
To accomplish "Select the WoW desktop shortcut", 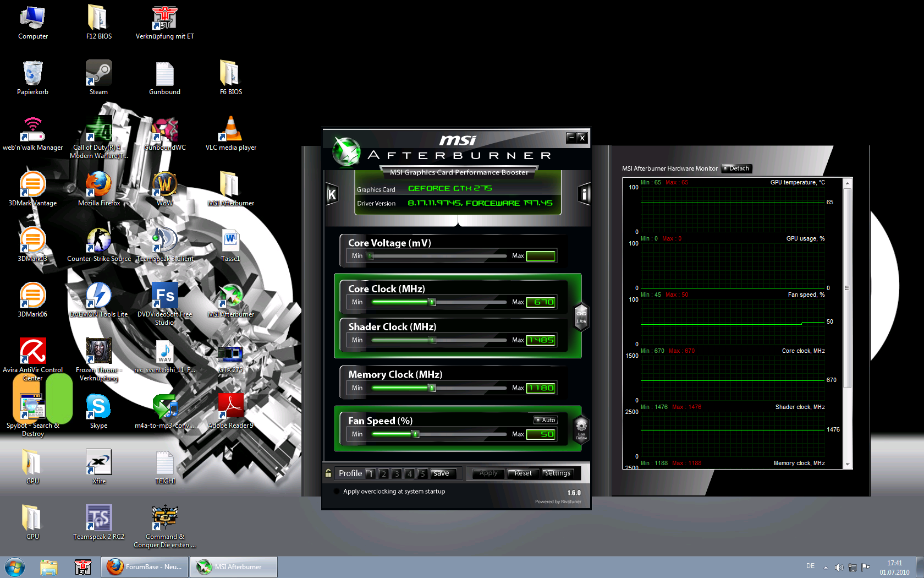I will pyautogui.click(x=165, y=189).
